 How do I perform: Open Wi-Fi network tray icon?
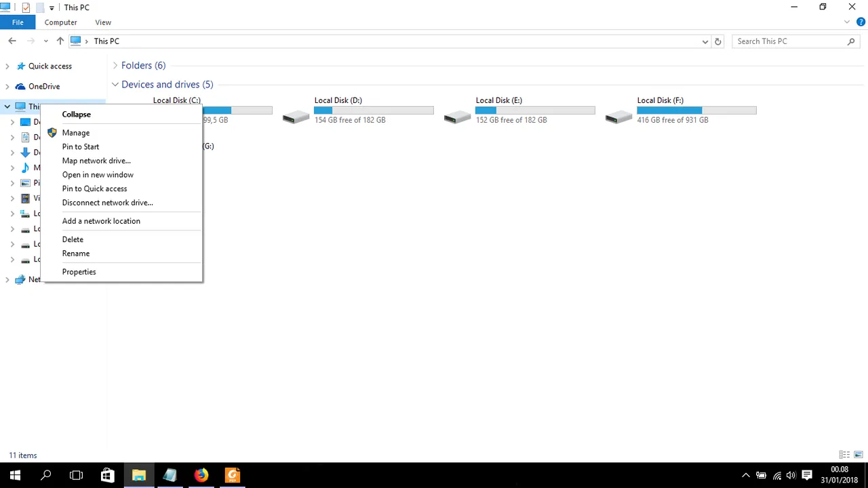(776, 476)
